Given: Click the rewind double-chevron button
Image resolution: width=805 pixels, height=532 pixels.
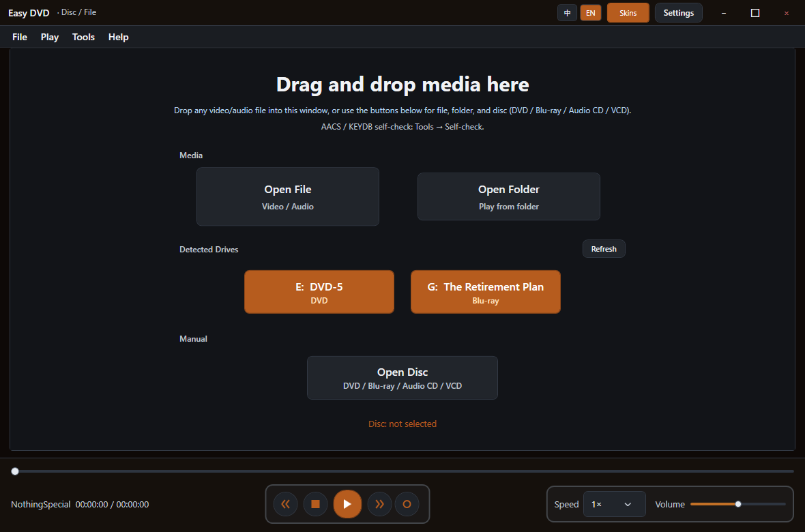Looking at the screenshot, I should coord(285,504).
